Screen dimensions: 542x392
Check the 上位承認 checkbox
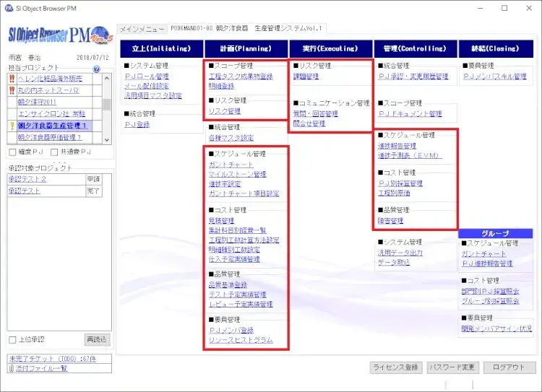[x=12, y=339]
